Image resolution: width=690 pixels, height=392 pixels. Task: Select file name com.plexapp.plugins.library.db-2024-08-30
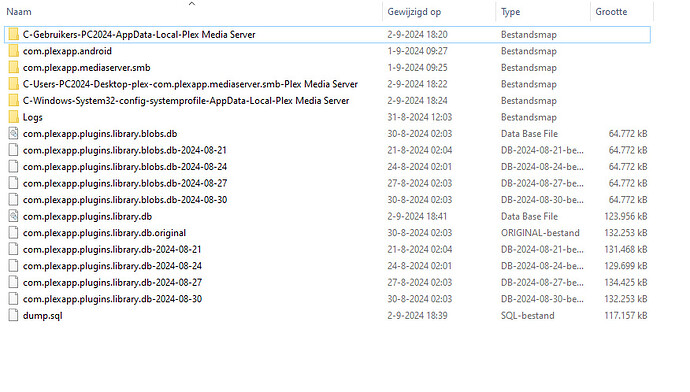coord(112,299)
